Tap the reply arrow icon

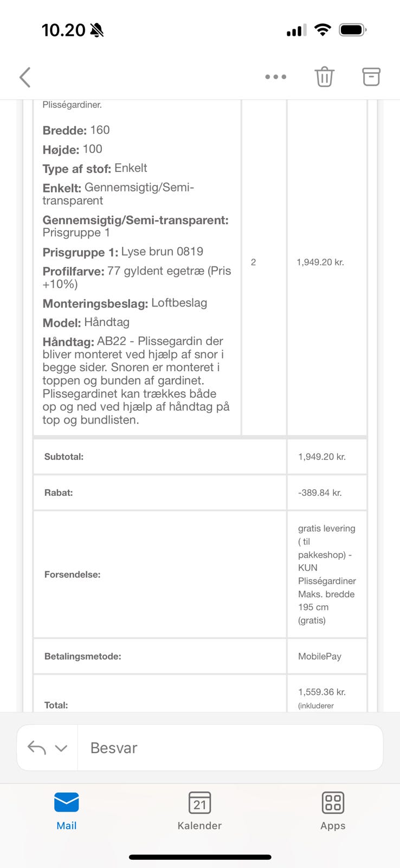click(37, 748)
